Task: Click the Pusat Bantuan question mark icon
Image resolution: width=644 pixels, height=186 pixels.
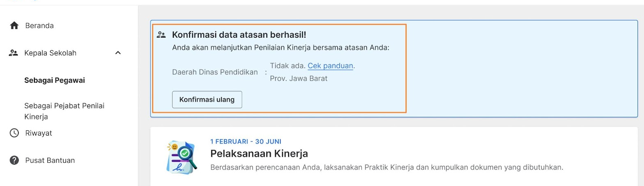Action: point(14,160)
